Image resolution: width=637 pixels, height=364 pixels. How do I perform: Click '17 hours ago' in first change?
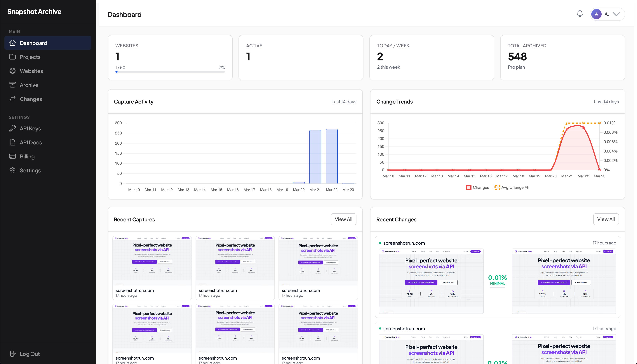tap(604, 243)
